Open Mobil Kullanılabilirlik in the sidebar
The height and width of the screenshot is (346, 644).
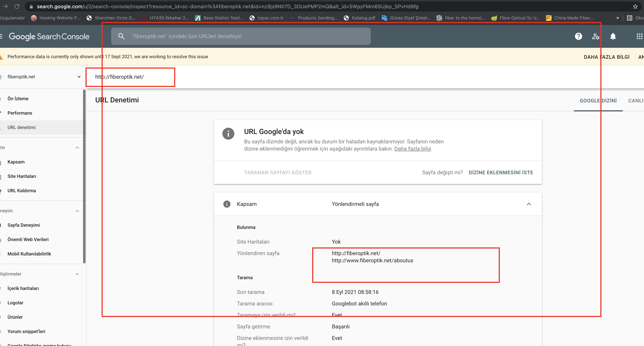pos(29,254)
